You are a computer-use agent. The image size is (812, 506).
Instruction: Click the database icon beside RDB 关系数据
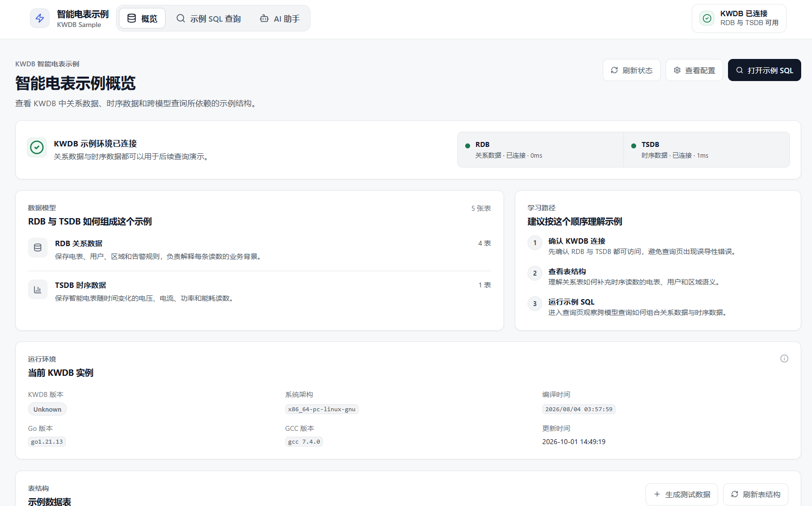(x=38, y=248)
